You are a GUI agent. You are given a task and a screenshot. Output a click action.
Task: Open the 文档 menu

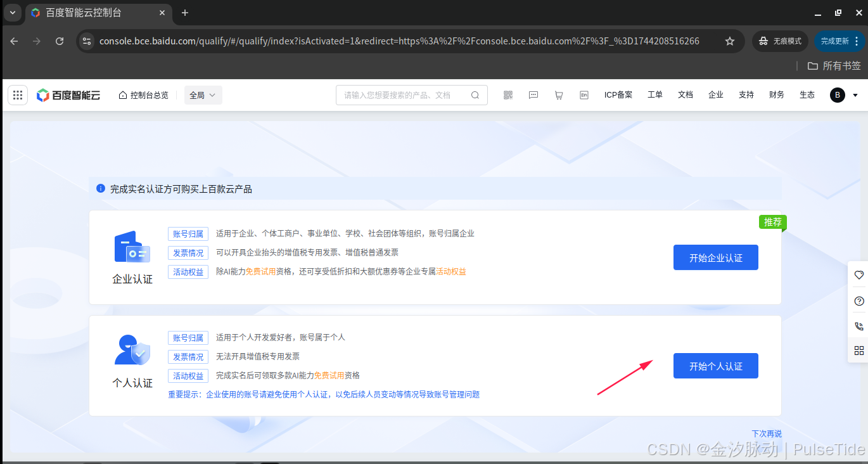(x=686, y=95)
